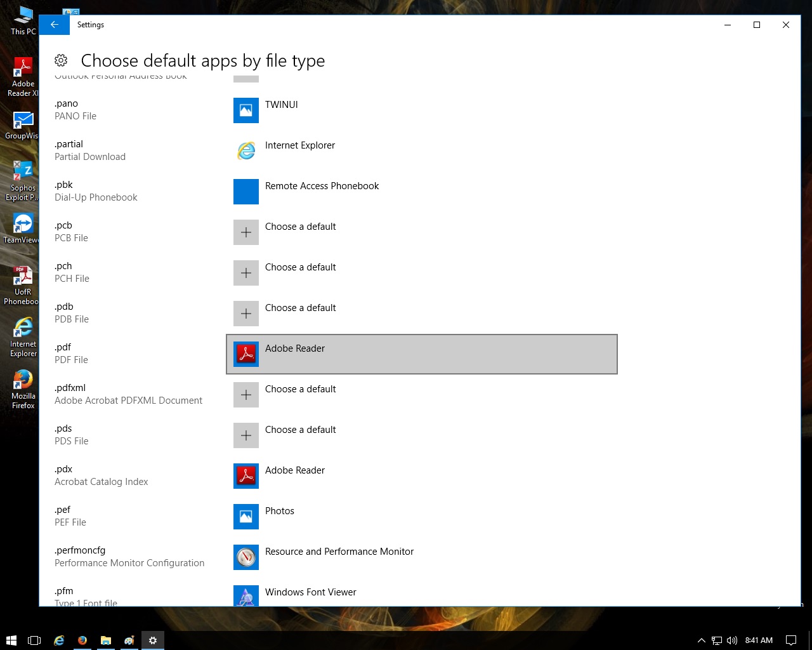Click the .perfmoncfg extension text
812x650 pixels.
[x=80, y=550]
